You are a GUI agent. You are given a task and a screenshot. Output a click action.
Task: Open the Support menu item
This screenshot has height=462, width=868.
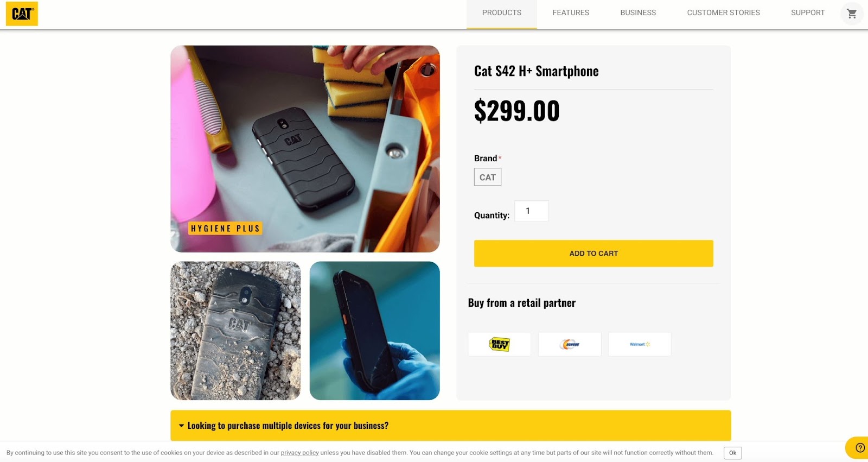pos(808,13)
